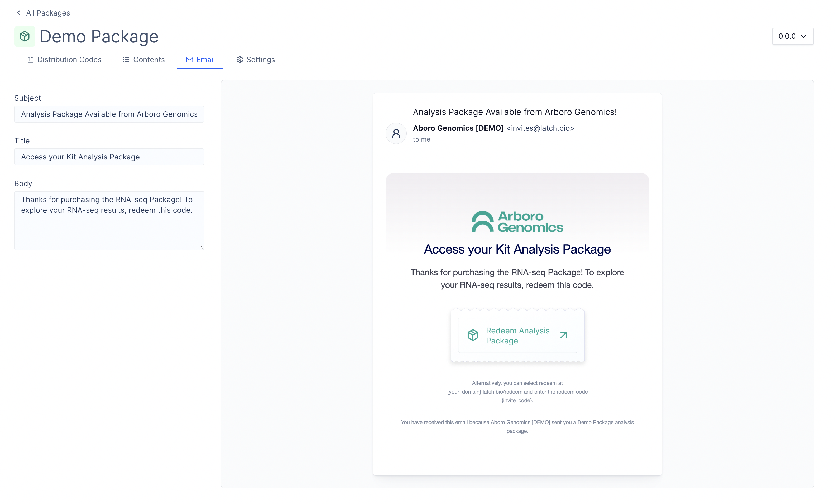
Task: Focus the Subject input field
Action: [x=109, y=114]
